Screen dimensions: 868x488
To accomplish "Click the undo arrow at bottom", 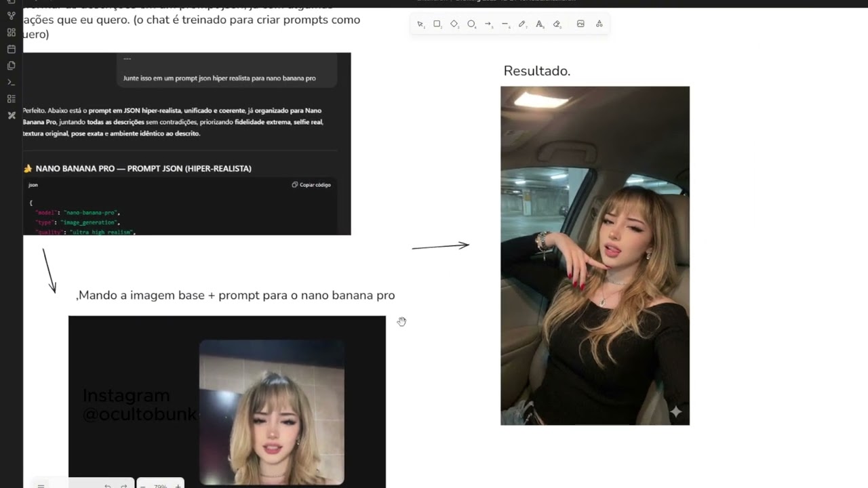I will tap(107, 485).
